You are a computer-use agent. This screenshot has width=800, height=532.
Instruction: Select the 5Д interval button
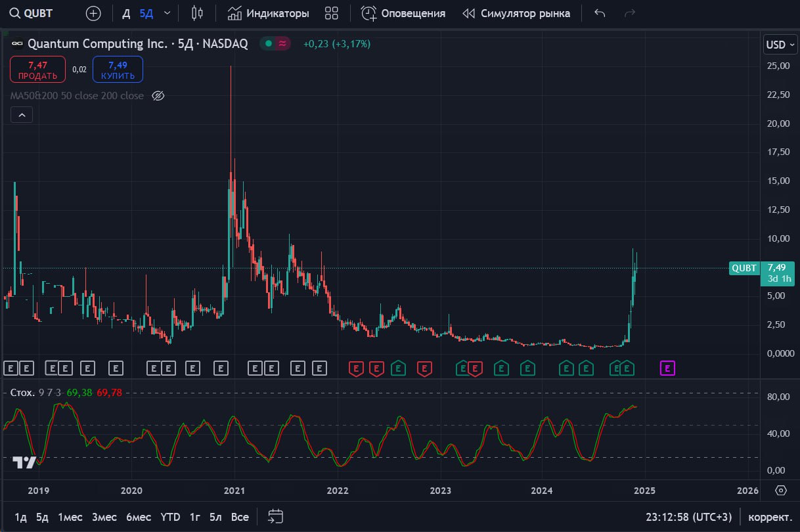coord(146,13)
